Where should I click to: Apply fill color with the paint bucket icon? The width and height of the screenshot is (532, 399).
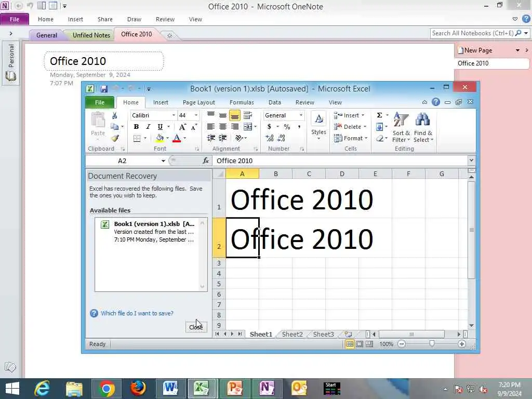pos(159,138)
